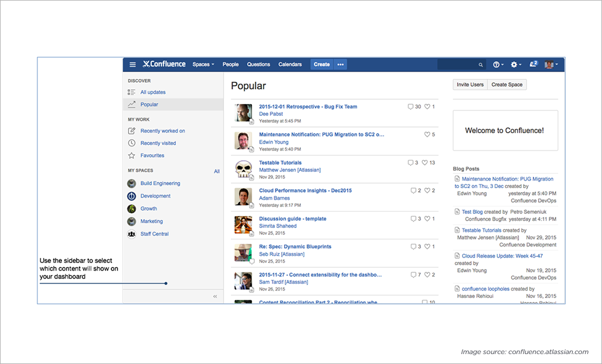The image size is (602, 364).
Task: Open the Spaces dropdown menu
Action: 203,64
